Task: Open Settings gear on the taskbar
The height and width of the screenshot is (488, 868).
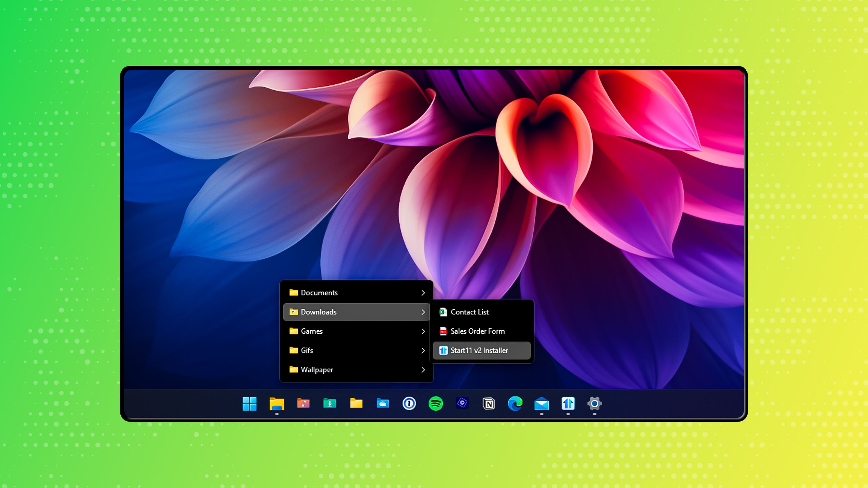Action: [594, 404]
